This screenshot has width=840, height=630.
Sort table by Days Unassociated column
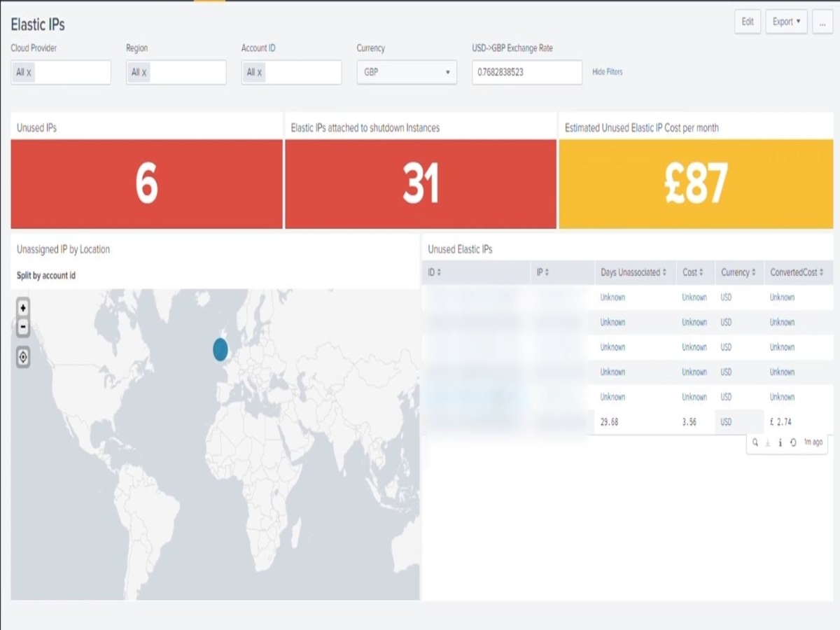pyautogui.click(x=633, y=272)
